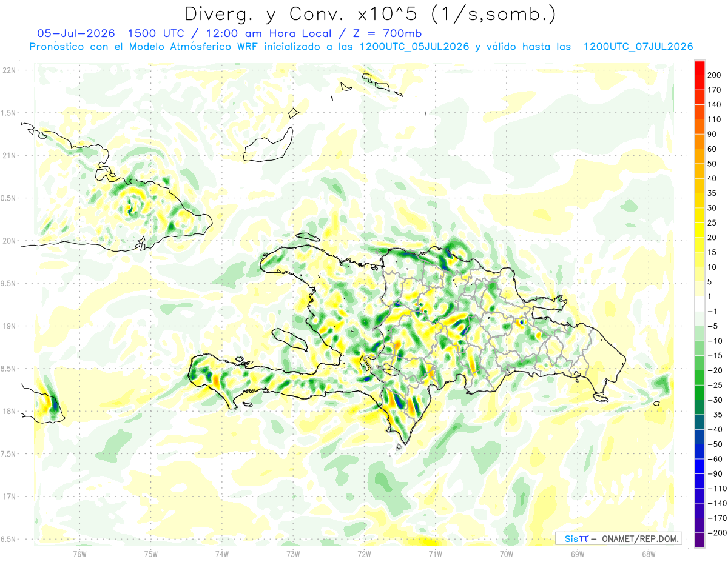Click the '-40' color scale value
The width and height of the screenshot is (728, 562).
[x=715, y=429]
